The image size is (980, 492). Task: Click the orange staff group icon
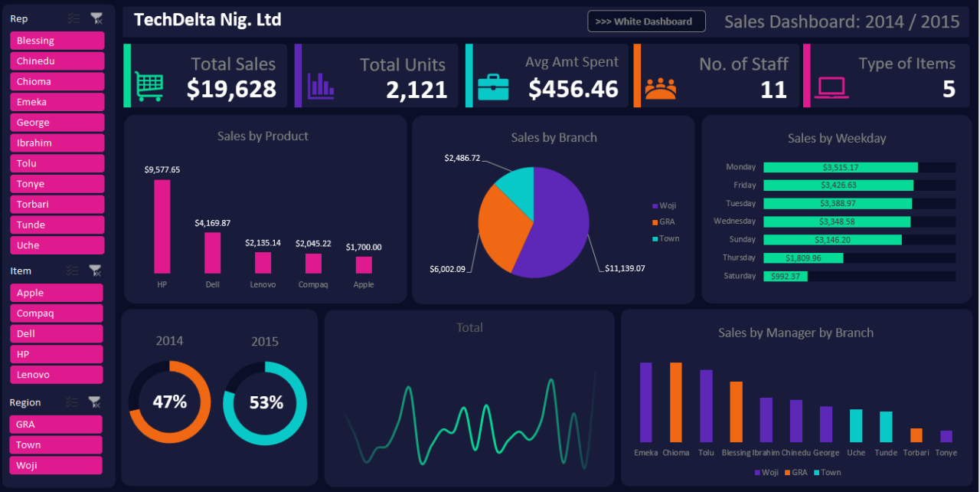660,89
